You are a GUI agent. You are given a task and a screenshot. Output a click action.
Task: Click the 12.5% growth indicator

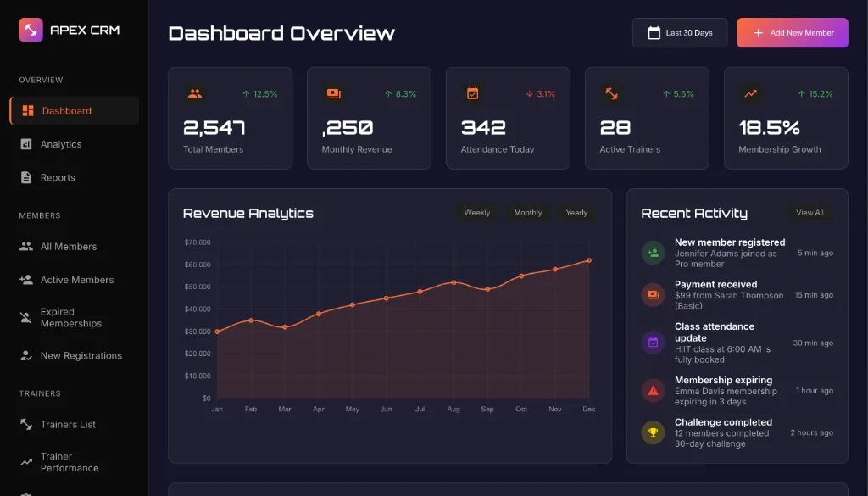point(259,94)
